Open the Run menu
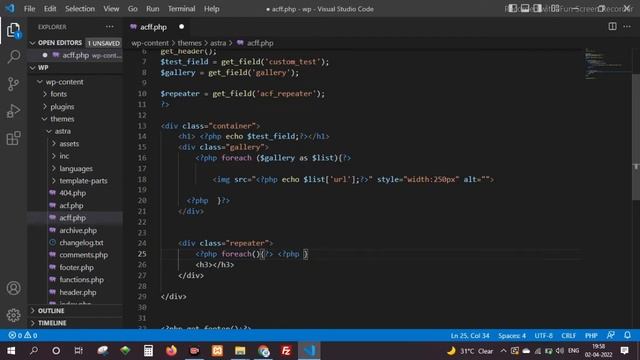640x360 pixels. (x=153, y=9)
